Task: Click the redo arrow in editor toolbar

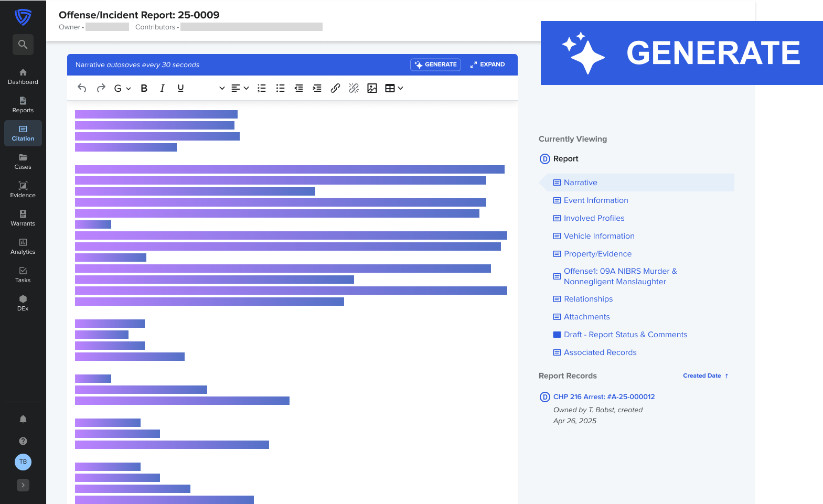Action: (101, 88)
